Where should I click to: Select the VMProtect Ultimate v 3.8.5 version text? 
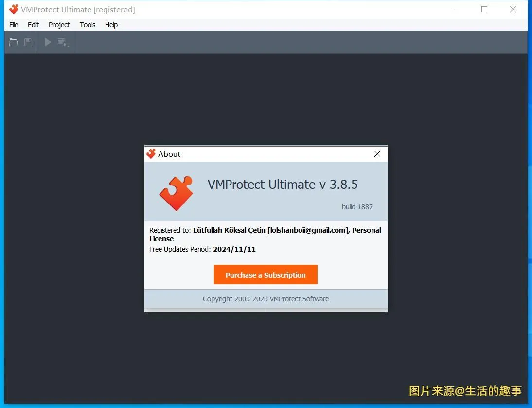pos(283,185)
